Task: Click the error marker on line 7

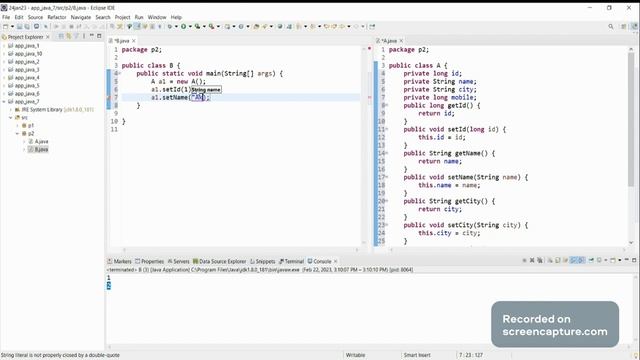Action: click(x=109, y=98)
